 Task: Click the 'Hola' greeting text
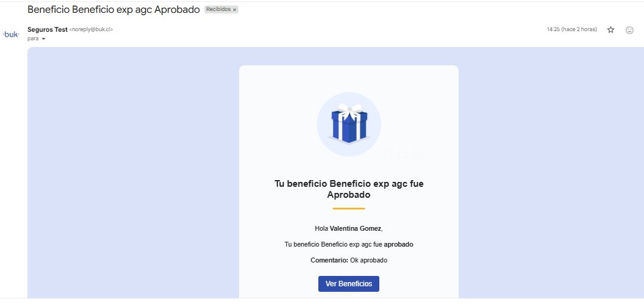tap(321, 228)
